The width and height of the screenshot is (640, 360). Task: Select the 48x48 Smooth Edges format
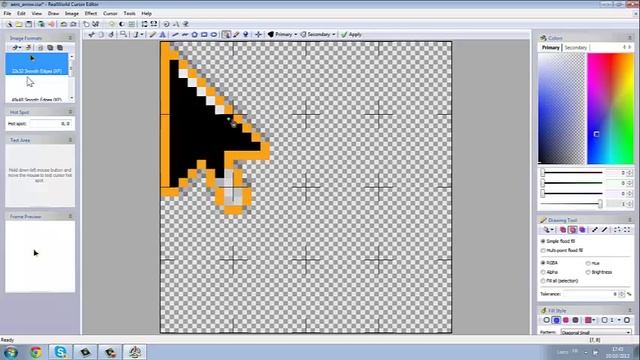pyautogui.click(x=37, y=89)
